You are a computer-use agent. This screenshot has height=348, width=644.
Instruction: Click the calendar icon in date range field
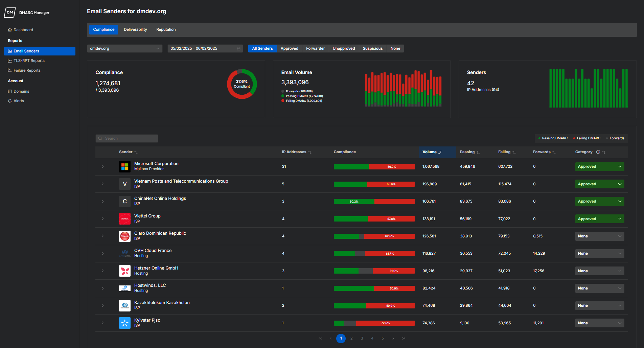[x=238, y=49]
